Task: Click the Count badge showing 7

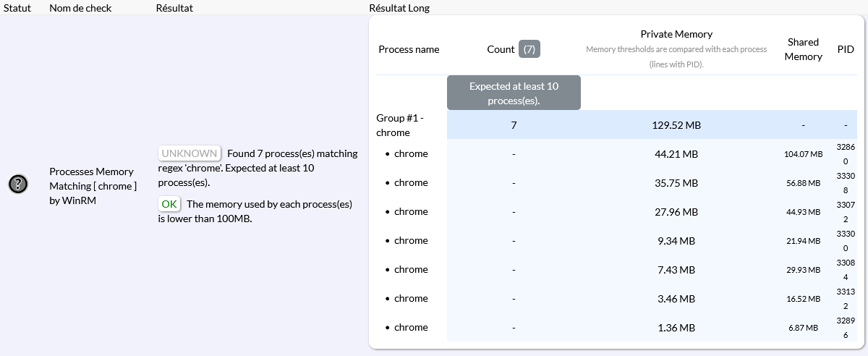Action: (x=529, y=49)
